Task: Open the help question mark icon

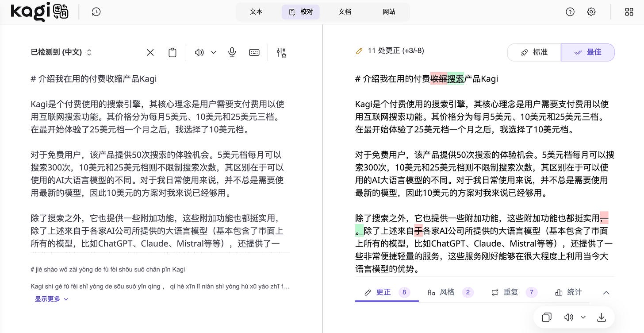Action: 570,12
